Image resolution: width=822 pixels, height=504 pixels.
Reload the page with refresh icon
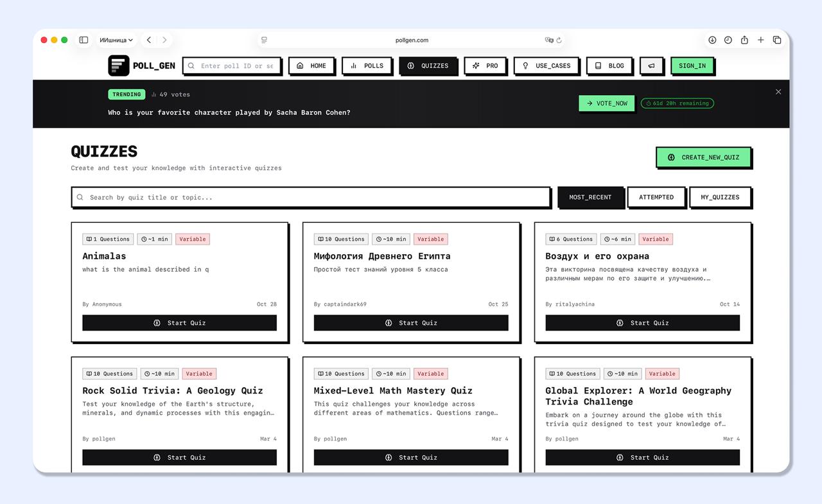coord(559,40)
